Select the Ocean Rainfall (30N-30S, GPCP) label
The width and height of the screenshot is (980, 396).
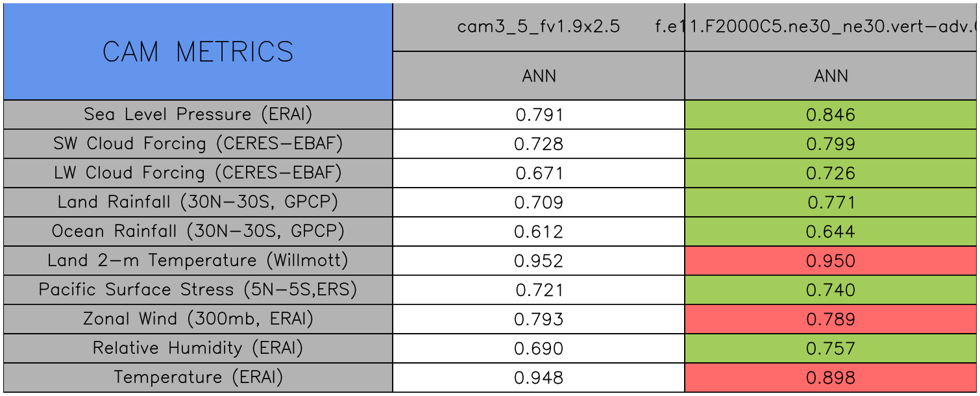(x=198, y=232)
